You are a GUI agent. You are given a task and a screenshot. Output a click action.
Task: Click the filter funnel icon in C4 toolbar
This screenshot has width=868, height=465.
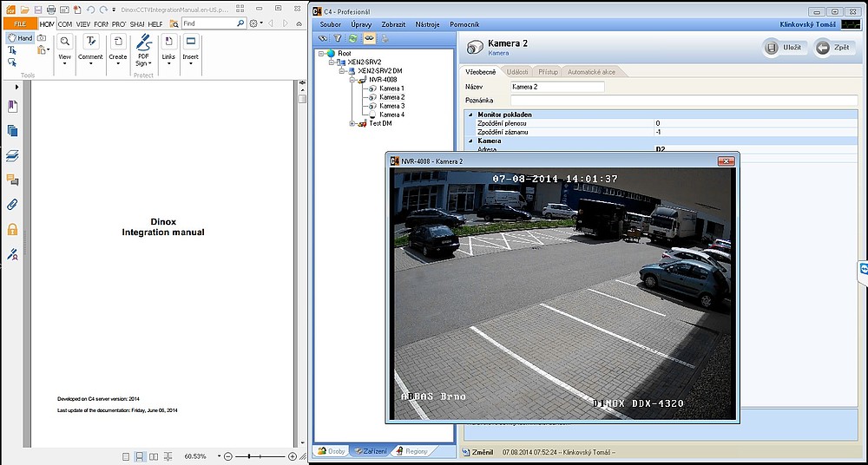(337, 38)
